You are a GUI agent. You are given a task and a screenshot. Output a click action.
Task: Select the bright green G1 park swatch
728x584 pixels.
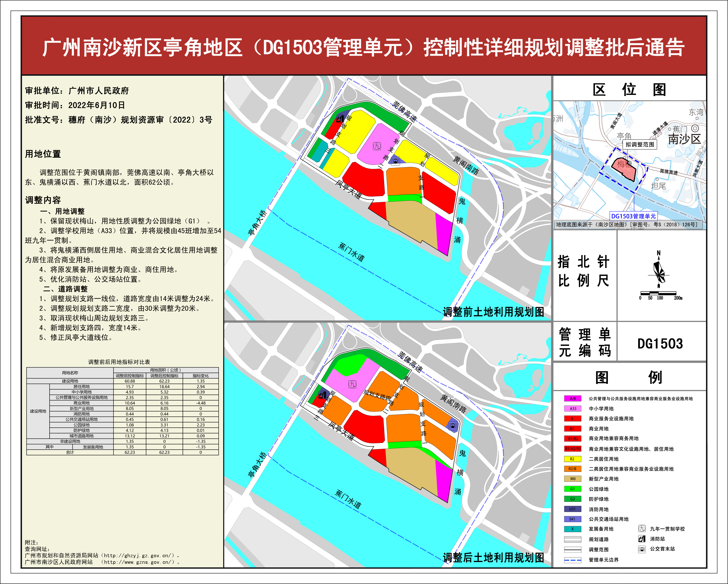(x=573, y=489)
